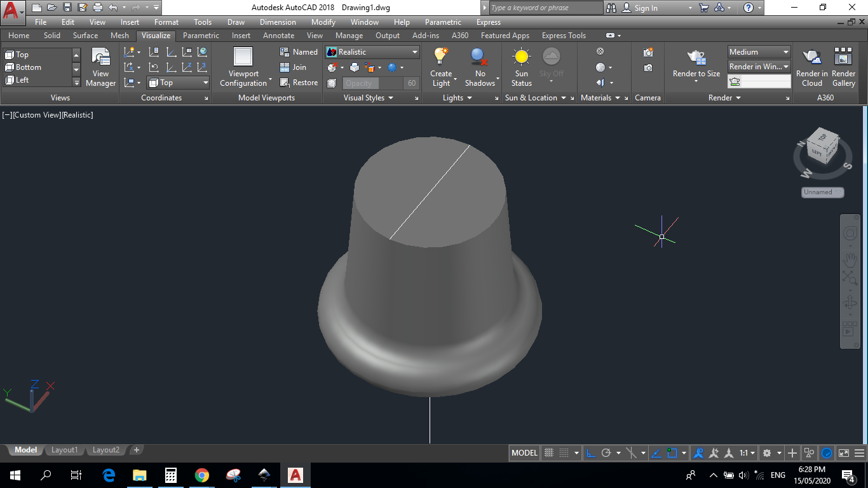This screenshot has width=868, height=488.
Task: Click the keyword search input field
Action: coord(545,8)
